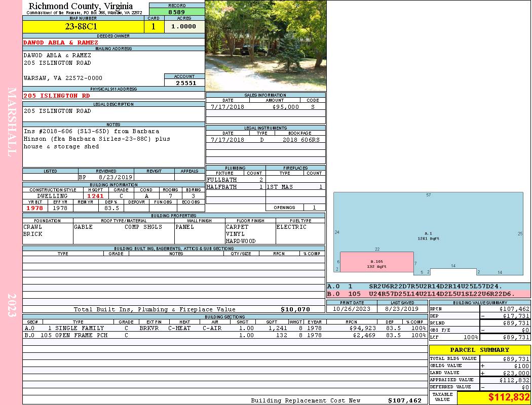
Task: Click the property photo thumbnail
Action: click(265, 46)
